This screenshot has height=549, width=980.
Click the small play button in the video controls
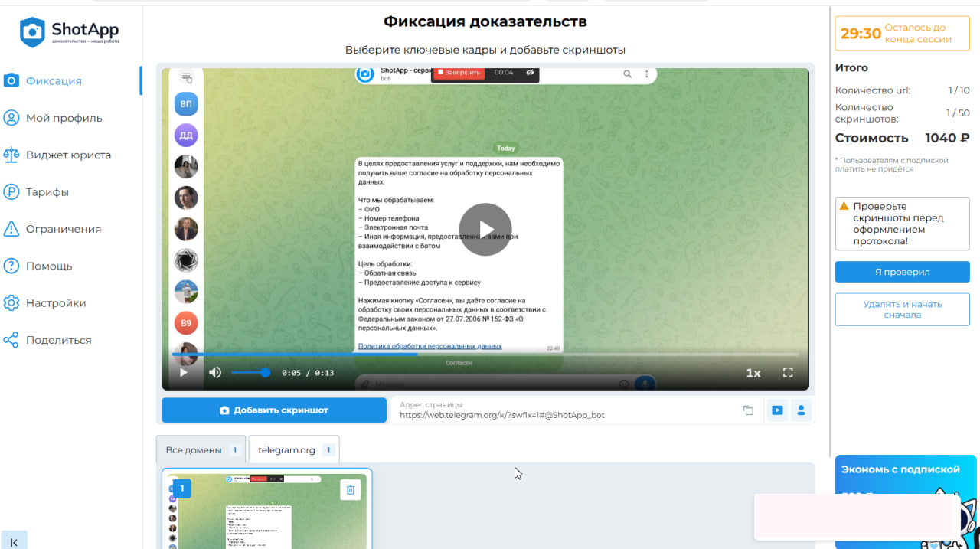pyautogui.click(x=183, y=372)
